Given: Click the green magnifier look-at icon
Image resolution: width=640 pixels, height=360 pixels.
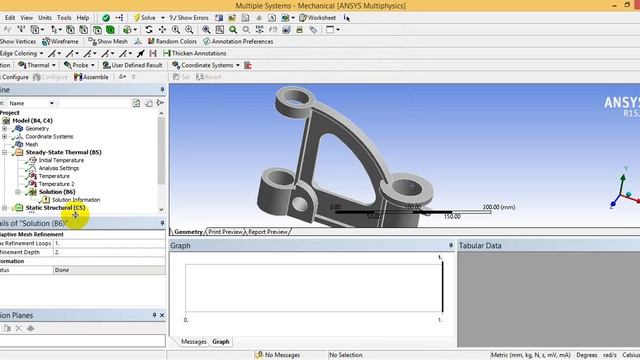Looking at the screenshot, I should [233, 29].
